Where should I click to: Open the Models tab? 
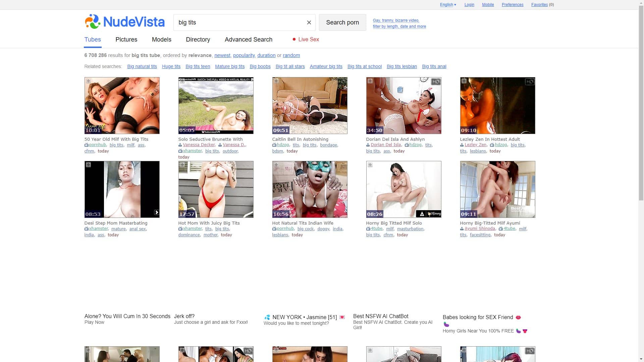tap(161, 40)
